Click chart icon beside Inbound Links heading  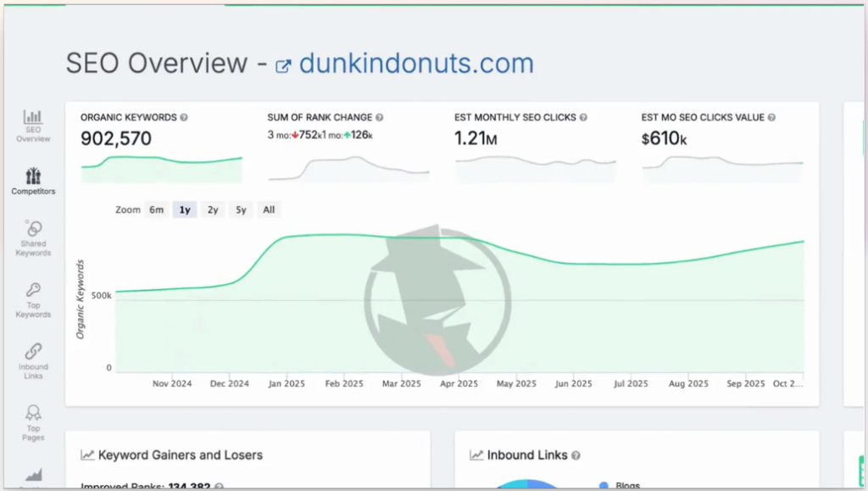(x=476, y=455)
